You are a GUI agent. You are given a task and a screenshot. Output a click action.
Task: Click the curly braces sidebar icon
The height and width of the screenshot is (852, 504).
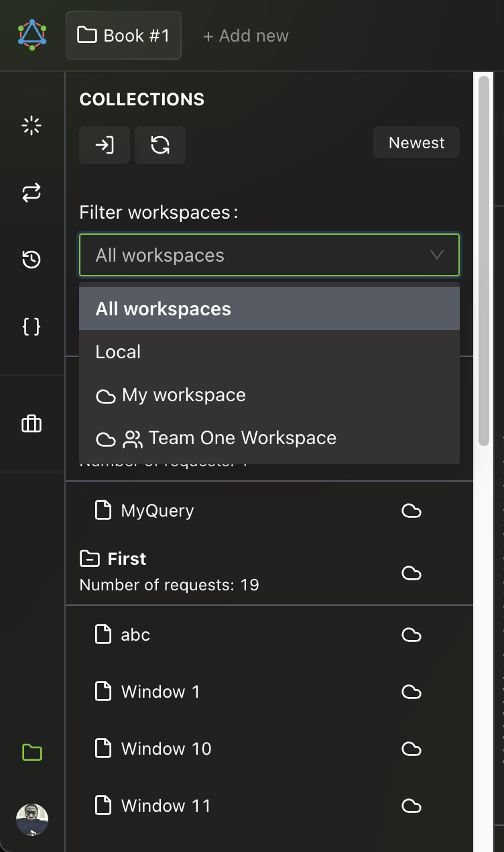(31, 327)
